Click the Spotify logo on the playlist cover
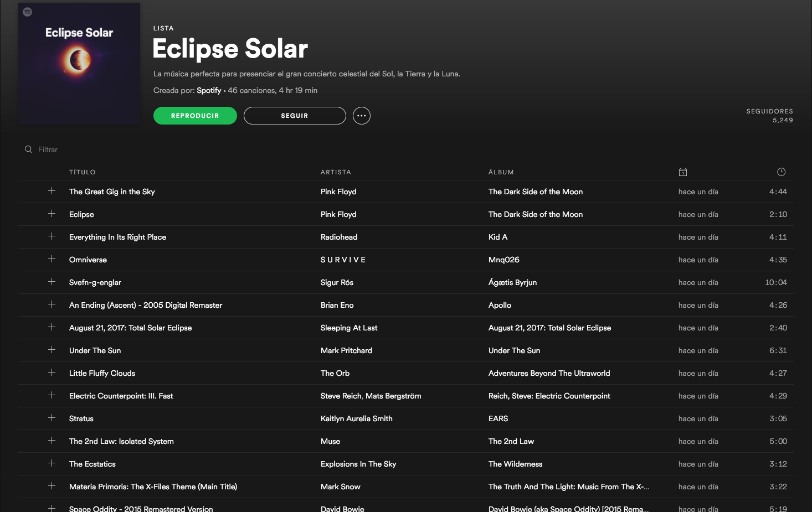 click(x=28, y=12)
